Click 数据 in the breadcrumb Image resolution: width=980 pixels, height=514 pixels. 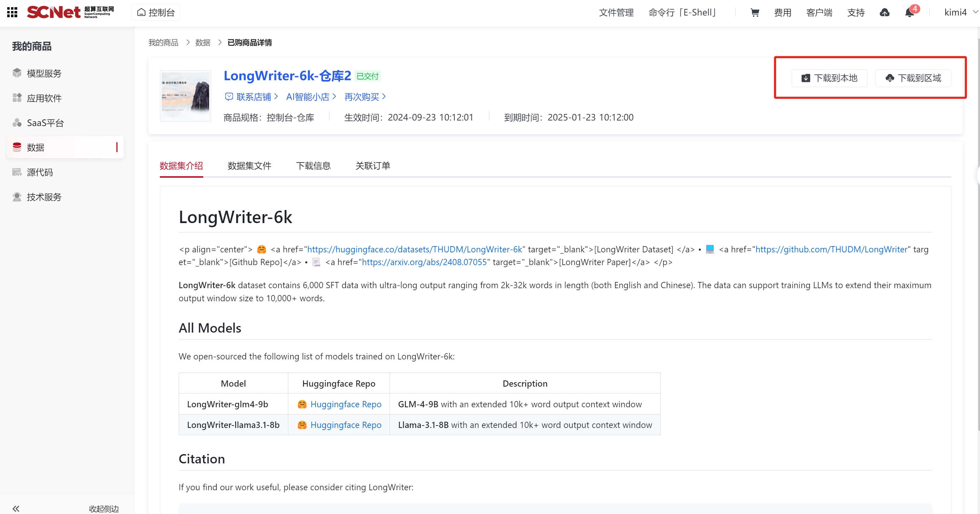coord(203,43)
